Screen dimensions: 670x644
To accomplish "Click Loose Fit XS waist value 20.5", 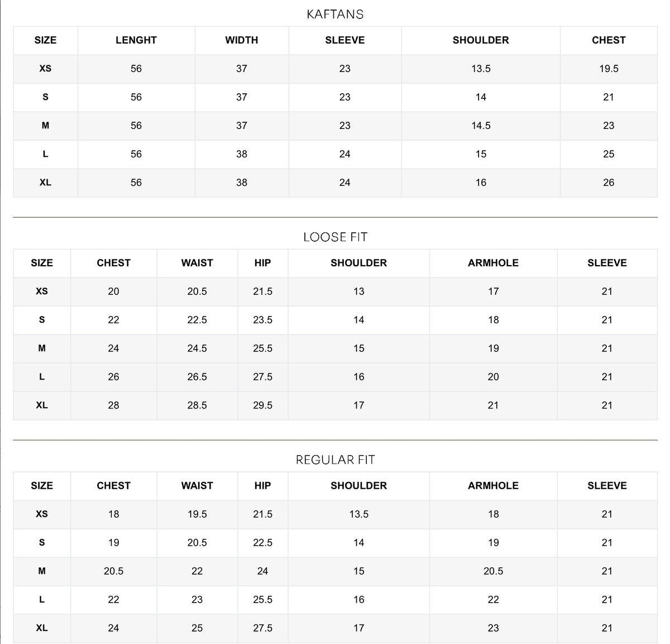I will [197, 291].
